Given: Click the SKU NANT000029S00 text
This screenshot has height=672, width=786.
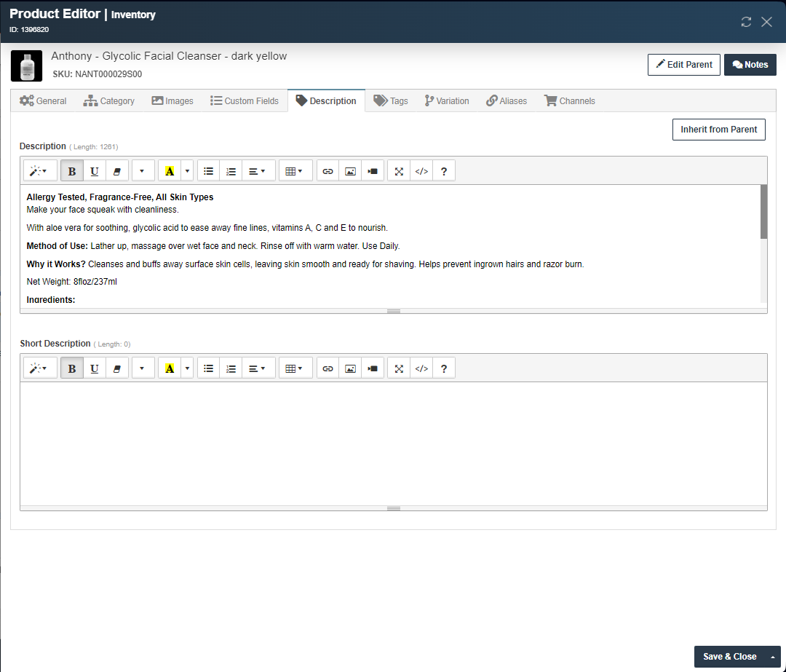Looking at the screenshot, I should click(98, 74).
